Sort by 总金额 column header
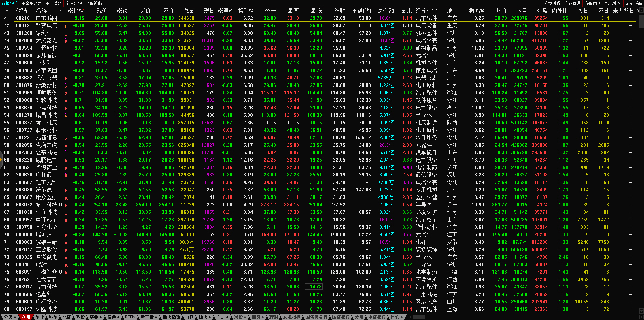The width and height of the screenshot is (644, 320). click(386, 11)
